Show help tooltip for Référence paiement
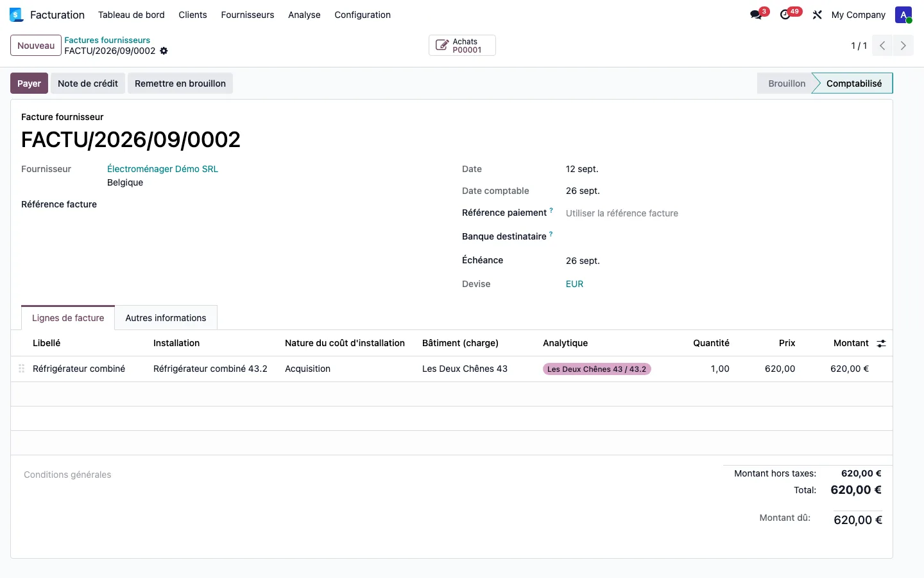Viewport: 924px width, 578px height. [x=551, y=210]
